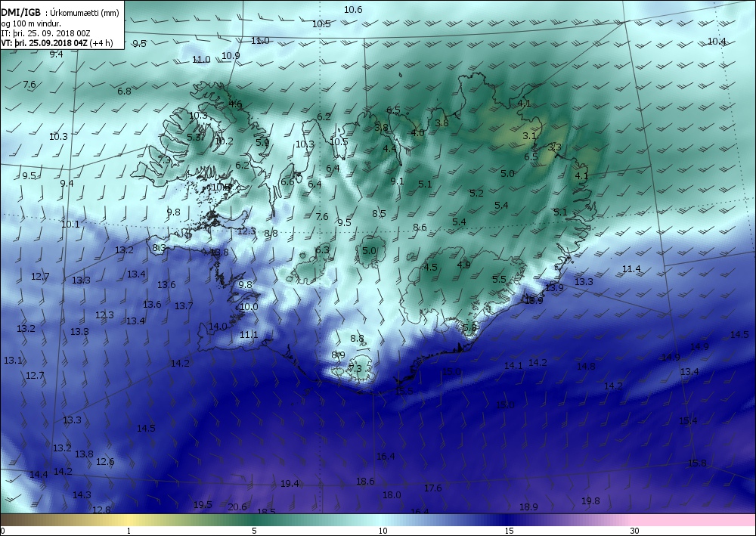Click the 12.6 value in the southwest sea
Viewport: 756px width, 536px height.
click(105, 461)
